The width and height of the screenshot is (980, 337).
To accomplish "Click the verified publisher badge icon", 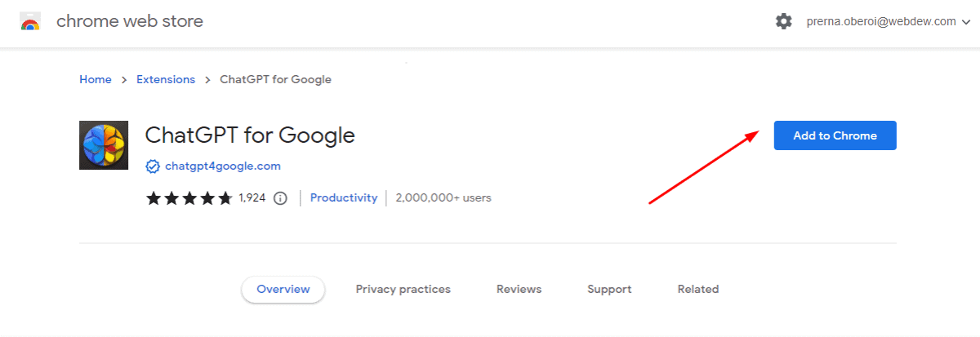I will [x=152, y=166].
